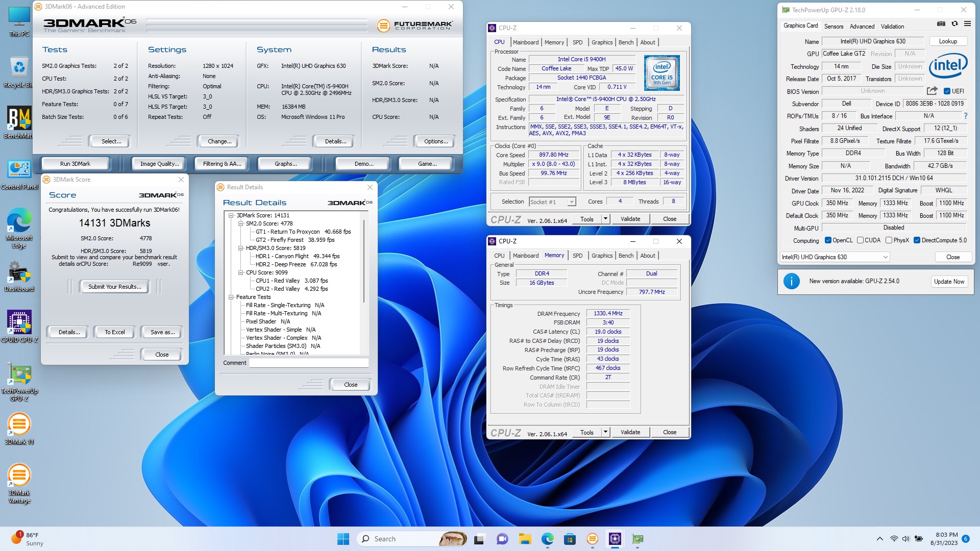Viewport: 980px width, 551px height.
Task: Click the Bus Interface question mark icon
Action: tap(966, 116)
